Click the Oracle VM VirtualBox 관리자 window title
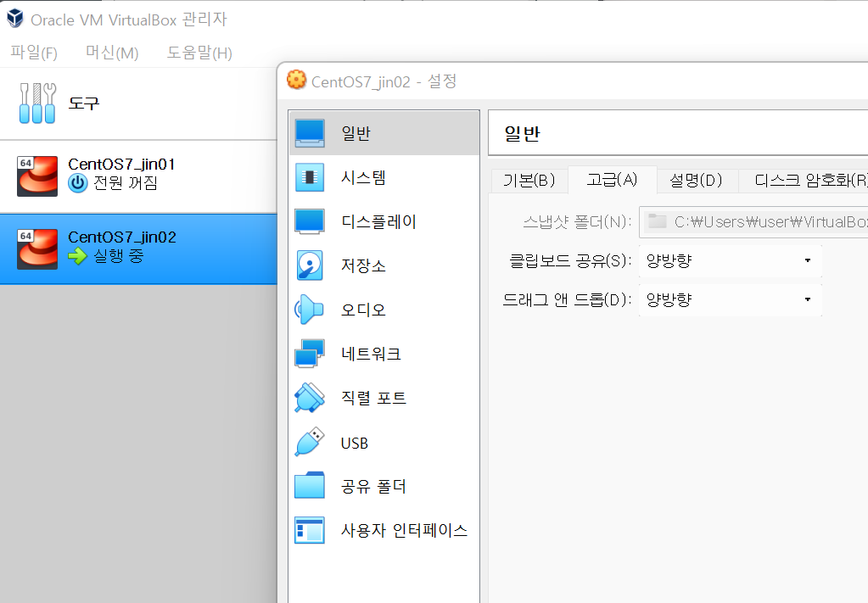Image resolution: width=868 pixels, height=603 pixels. 129,20
